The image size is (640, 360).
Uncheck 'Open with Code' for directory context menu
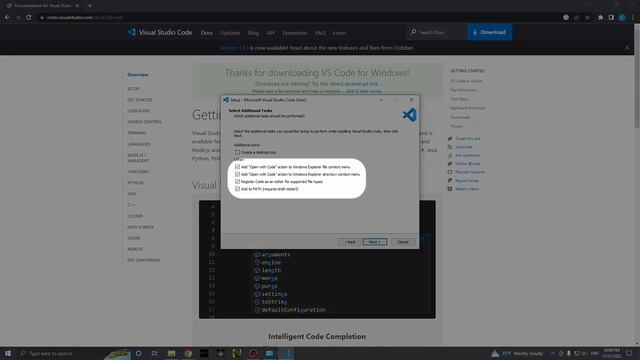click(x=237, y=174)
